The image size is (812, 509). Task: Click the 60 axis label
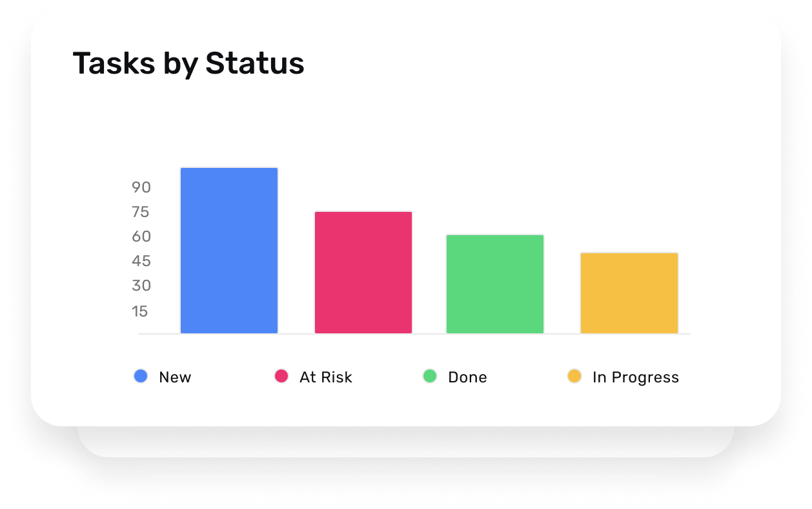(141, 236)
